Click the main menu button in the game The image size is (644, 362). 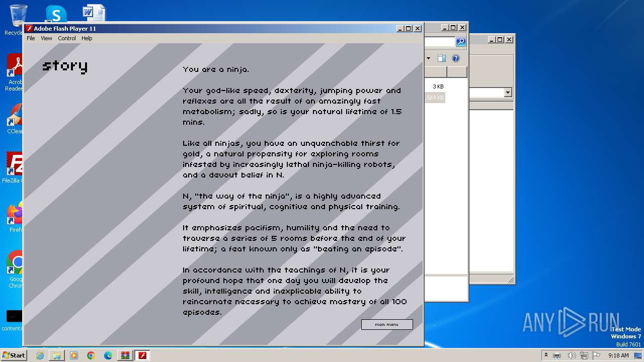pos(387,324)
